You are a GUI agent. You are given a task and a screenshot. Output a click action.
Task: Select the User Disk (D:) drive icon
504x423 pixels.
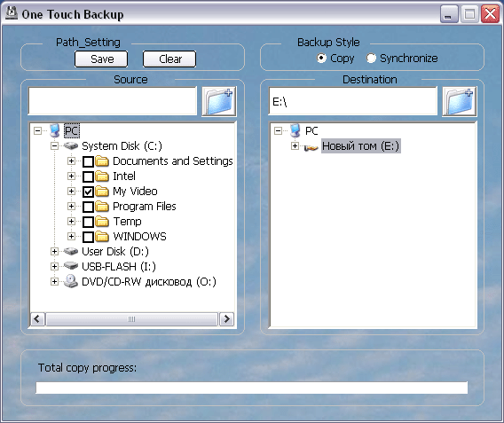point(71,251)
